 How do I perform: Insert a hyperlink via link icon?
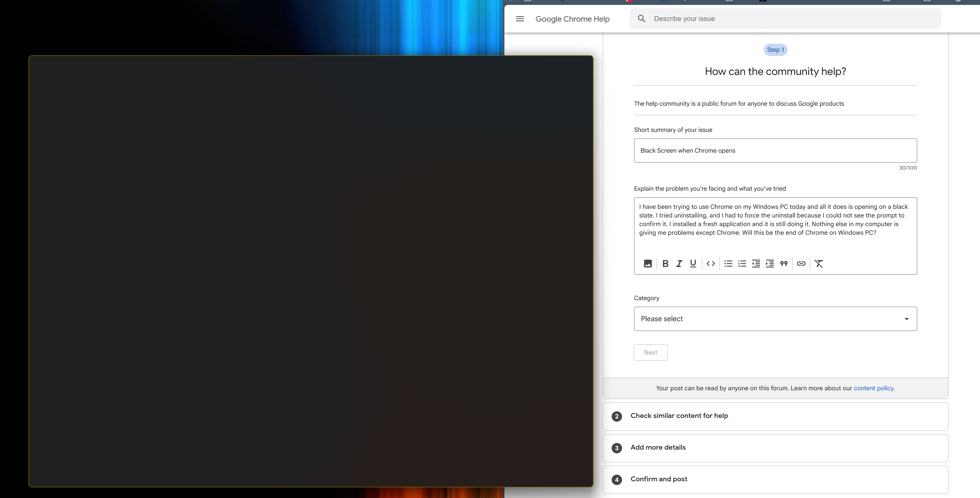pyautogui.click(x=801, y=264)
